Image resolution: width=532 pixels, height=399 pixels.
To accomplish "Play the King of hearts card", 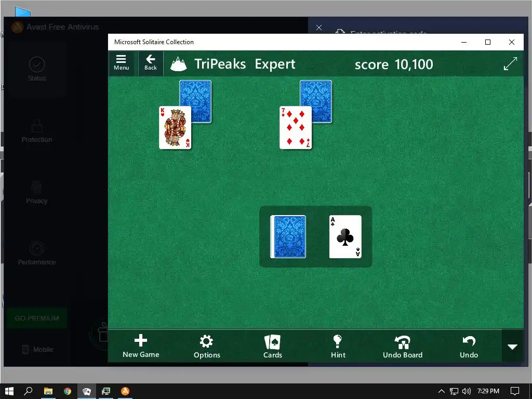I will 175,128.
